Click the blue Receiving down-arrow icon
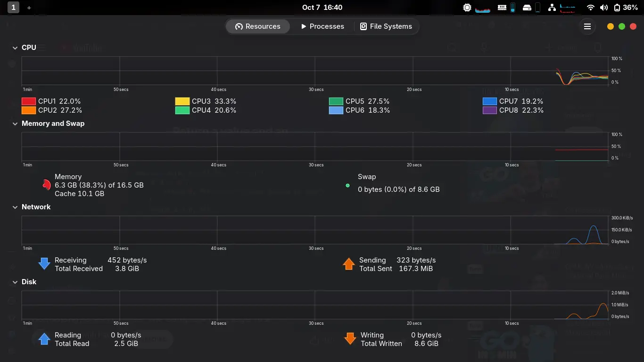 [44, 264]
